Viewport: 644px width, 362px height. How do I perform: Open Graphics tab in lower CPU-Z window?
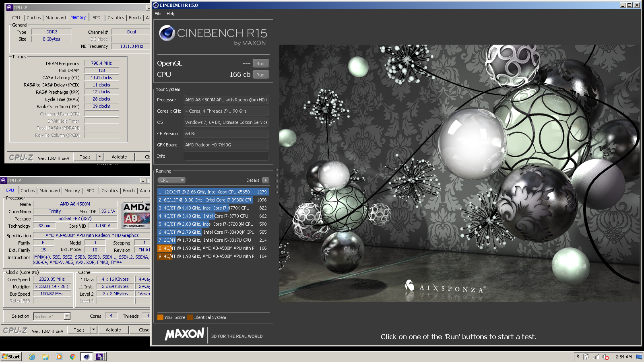110,191
